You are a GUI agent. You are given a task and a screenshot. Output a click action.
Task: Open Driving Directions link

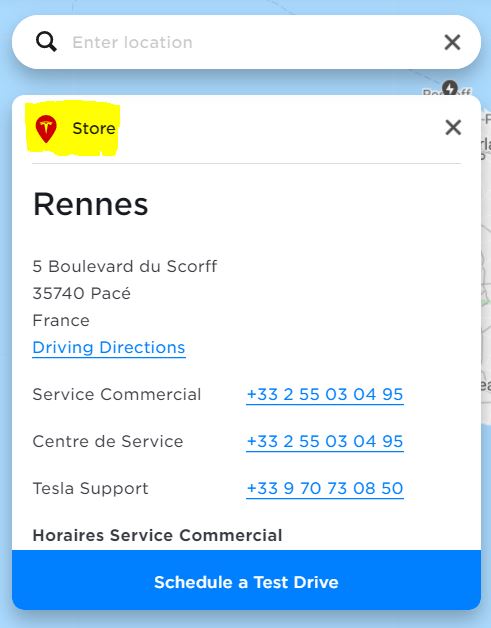coord(109,348)
